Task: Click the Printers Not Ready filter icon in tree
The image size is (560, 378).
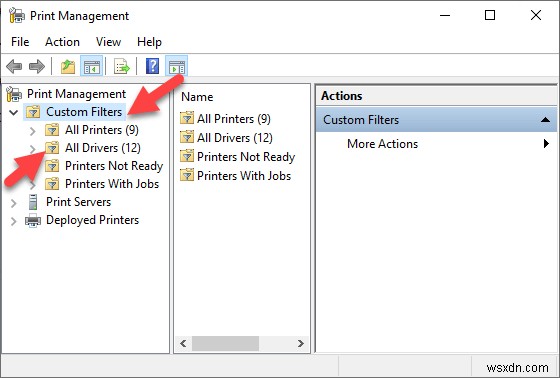Action: click(52, 166)
